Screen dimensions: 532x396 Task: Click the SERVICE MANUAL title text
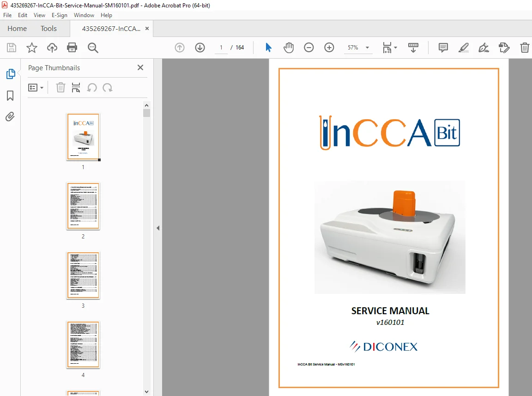[x=390, y=311]
